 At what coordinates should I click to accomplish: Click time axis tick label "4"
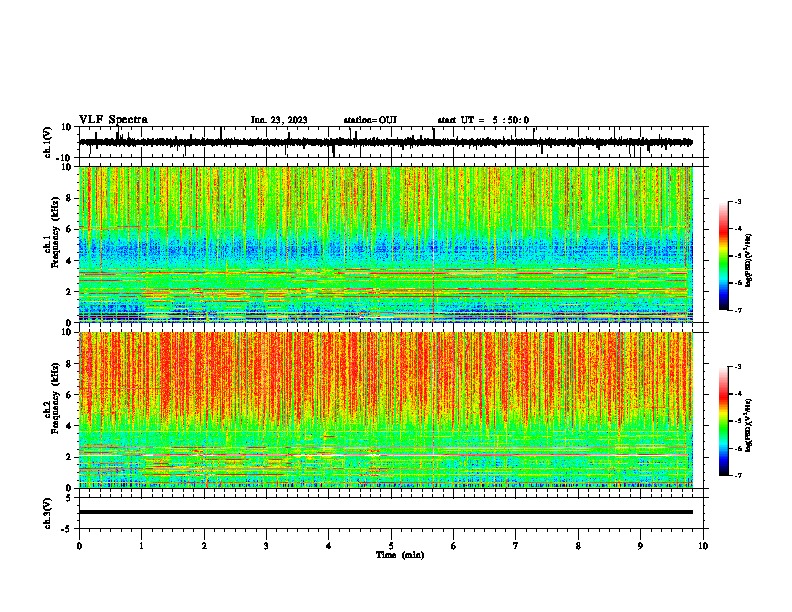(x=329, y=546)
